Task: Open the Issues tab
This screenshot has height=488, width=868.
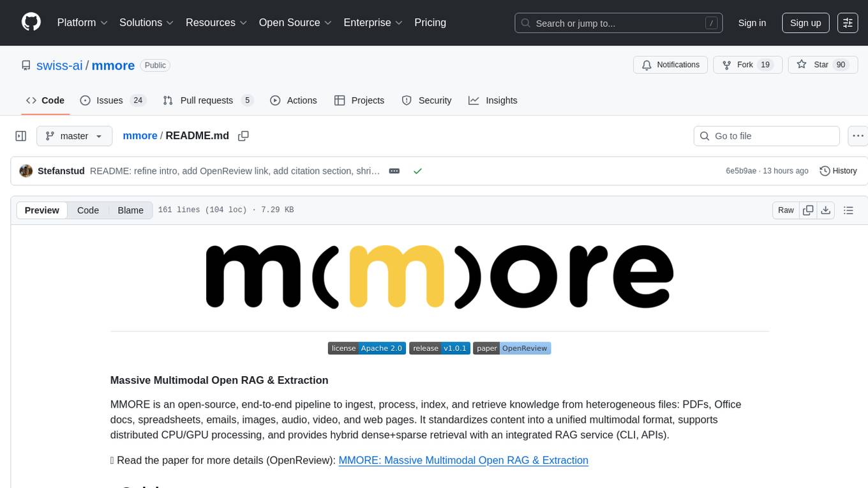Action: point(113,100)
